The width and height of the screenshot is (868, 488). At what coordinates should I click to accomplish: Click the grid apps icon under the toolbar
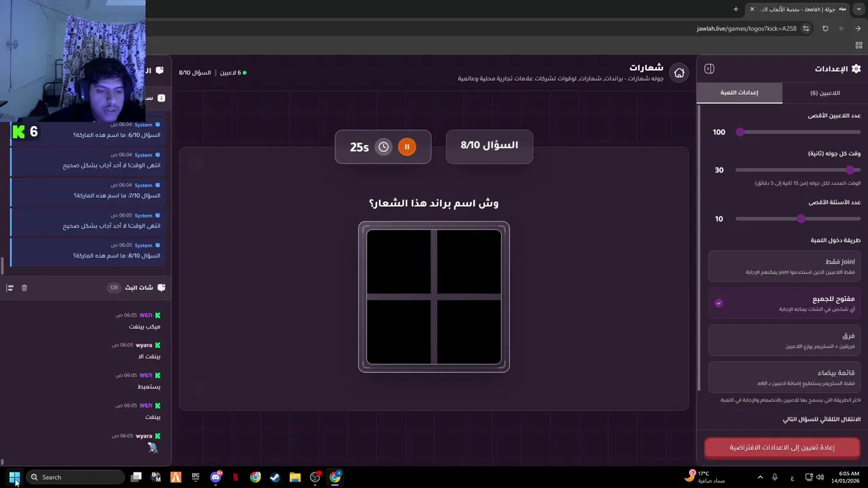pos(859,45)
